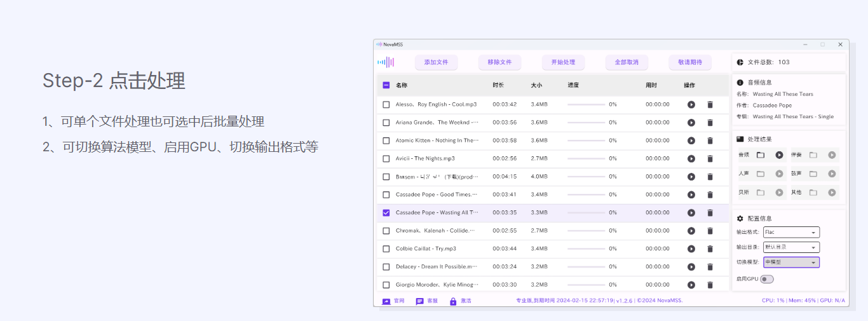868x321 pixels.
Task: Run processing for Avicii The Nights.mp3
Action: click(691, 158)
